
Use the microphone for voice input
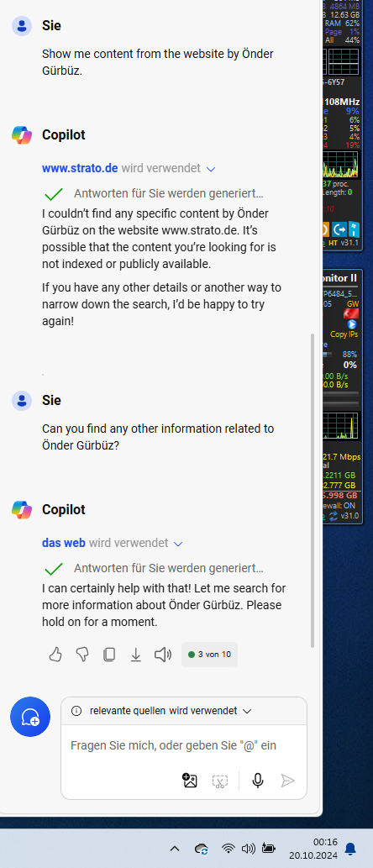(x=257, y=781)
